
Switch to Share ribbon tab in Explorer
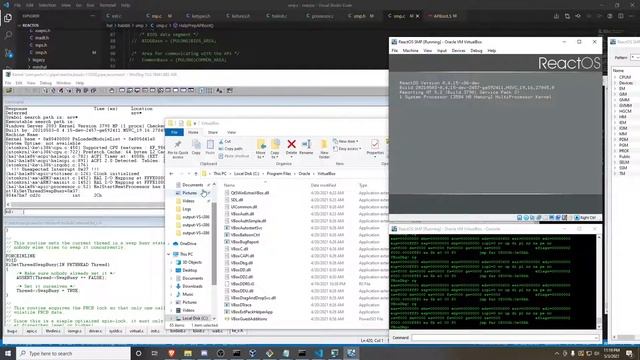pos(213,132)
